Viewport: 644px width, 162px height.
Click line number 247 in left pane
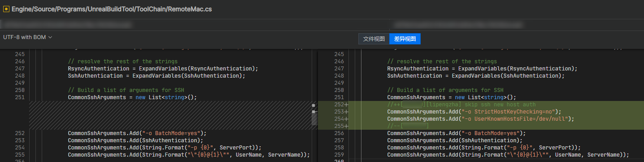19,69
